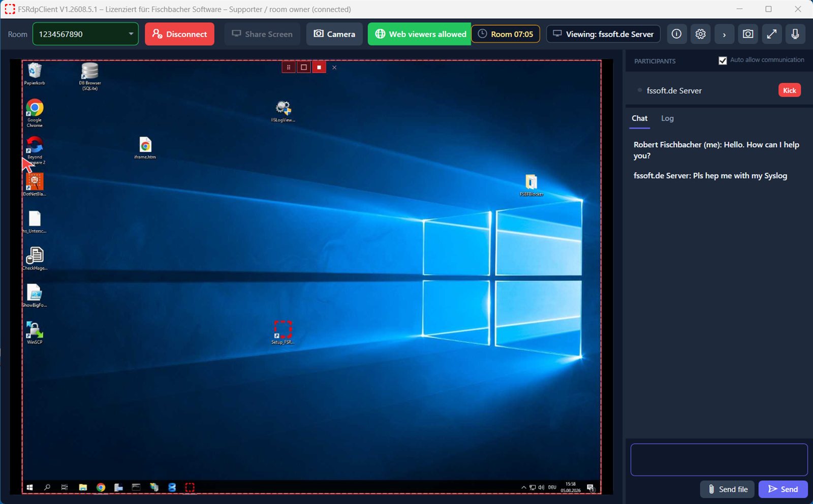Click the FSRdp red dashed icon on remote taskbar
The height and width of the screenshot is (504, 813).
190,487
